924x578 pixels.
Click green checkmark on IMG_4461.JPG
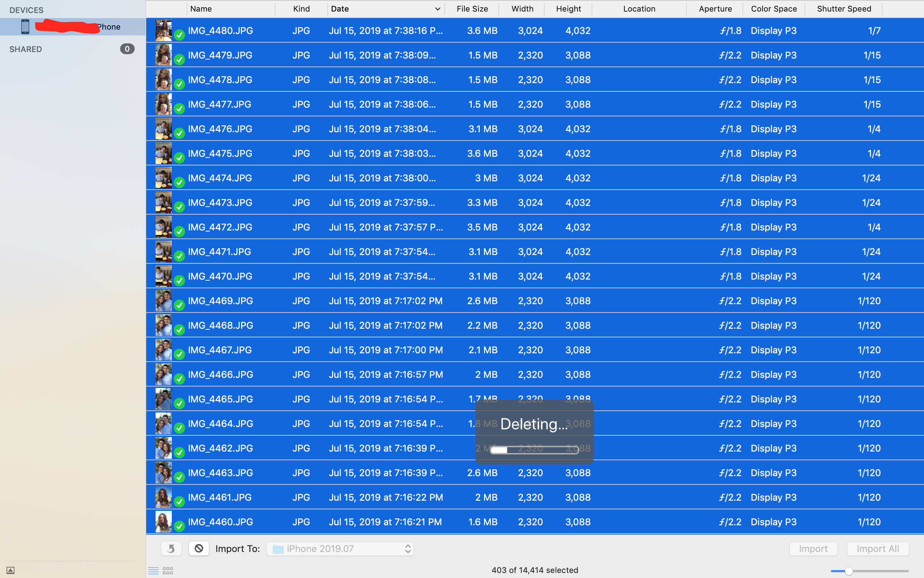[x=179, y=501]
